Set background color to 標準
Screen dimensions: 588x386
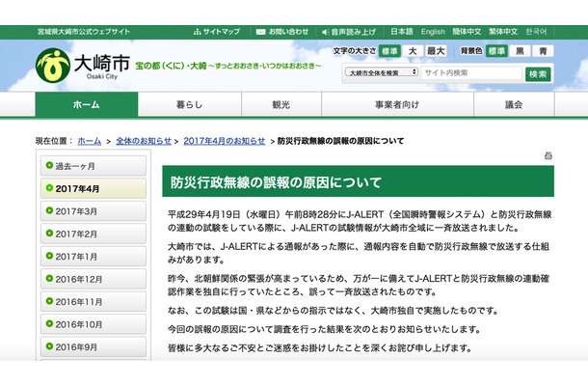tap(496, 51)
